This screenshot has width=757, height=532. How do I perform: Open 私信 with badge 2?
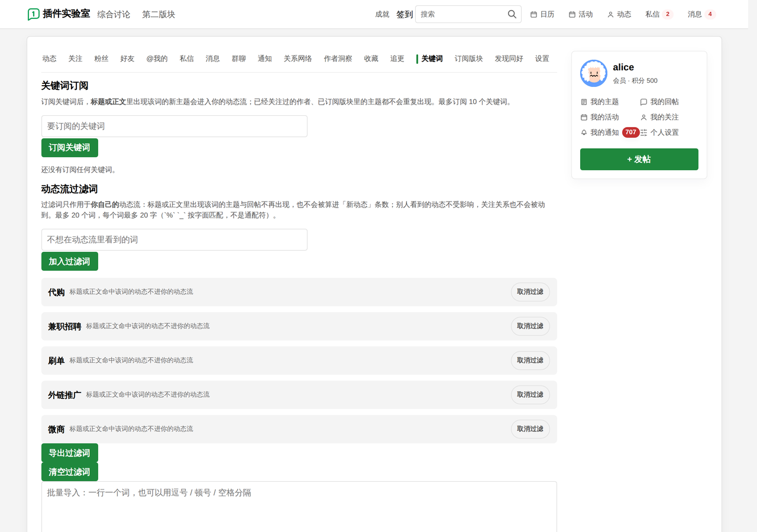pyautogui.click(x=659, y=14)
